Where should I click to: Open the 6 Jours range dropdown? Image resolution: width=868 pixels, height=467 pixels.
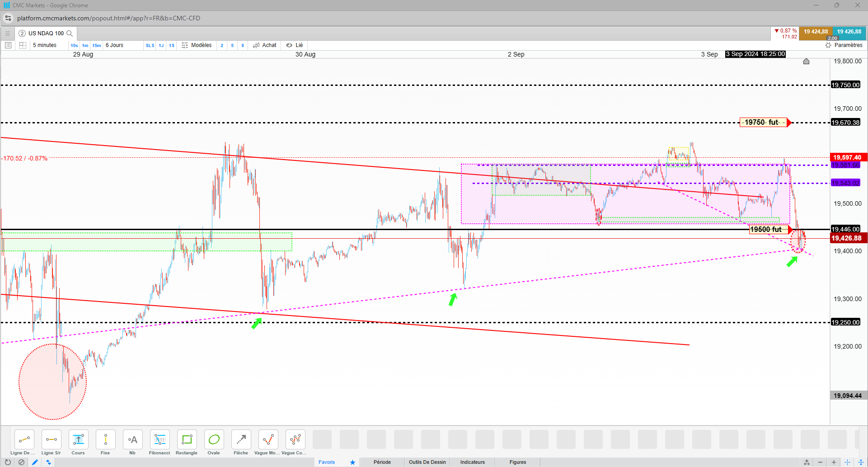pos(115,45)
